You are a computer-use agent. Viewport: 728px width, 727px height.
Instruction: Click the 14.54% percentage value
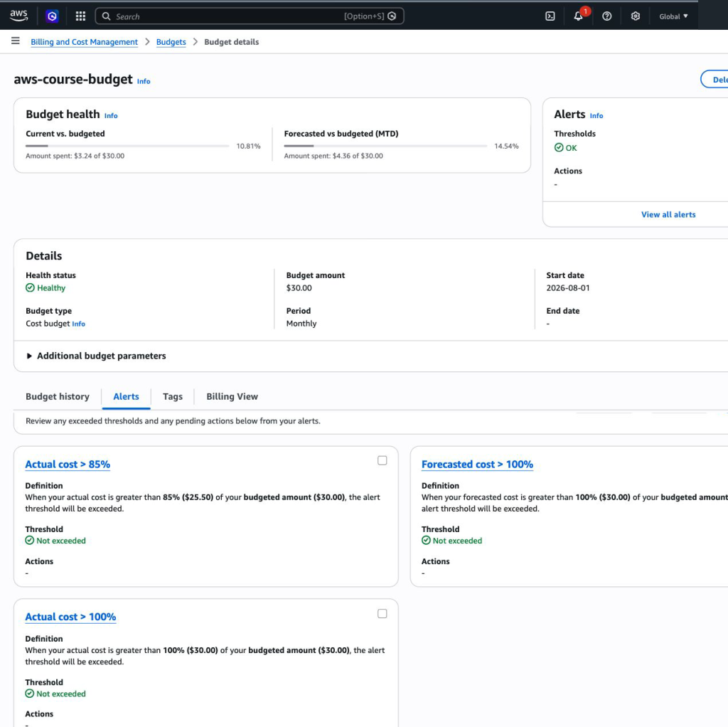click(506, 146)
